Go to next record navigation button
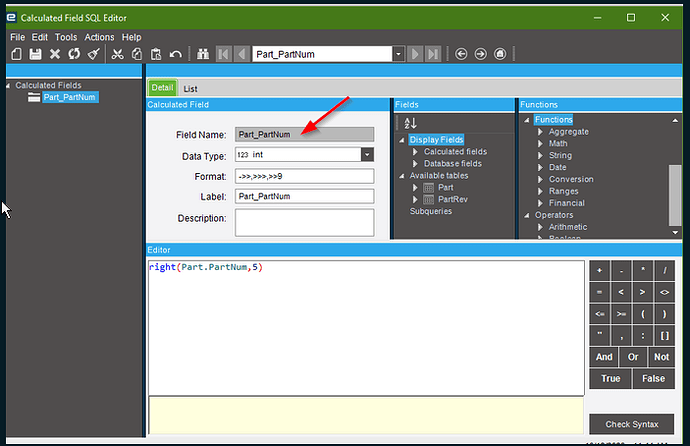 [x=415, y=54]
